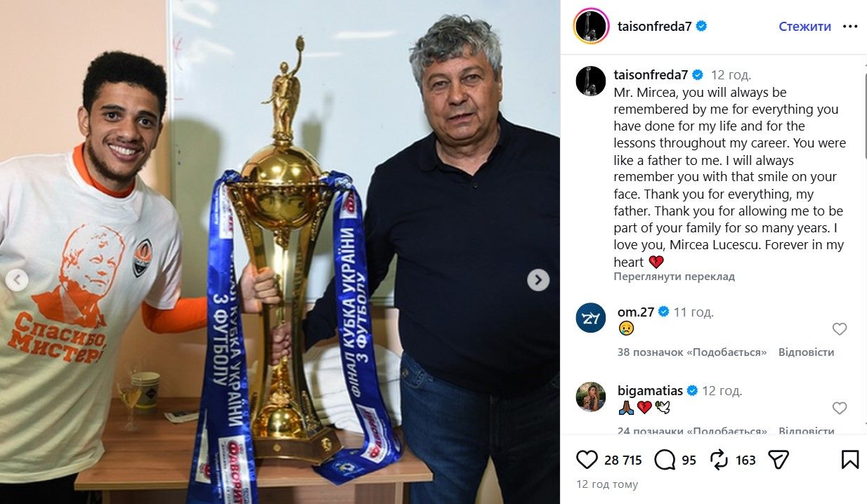Open the caption author avatar

tap(591, 81)
